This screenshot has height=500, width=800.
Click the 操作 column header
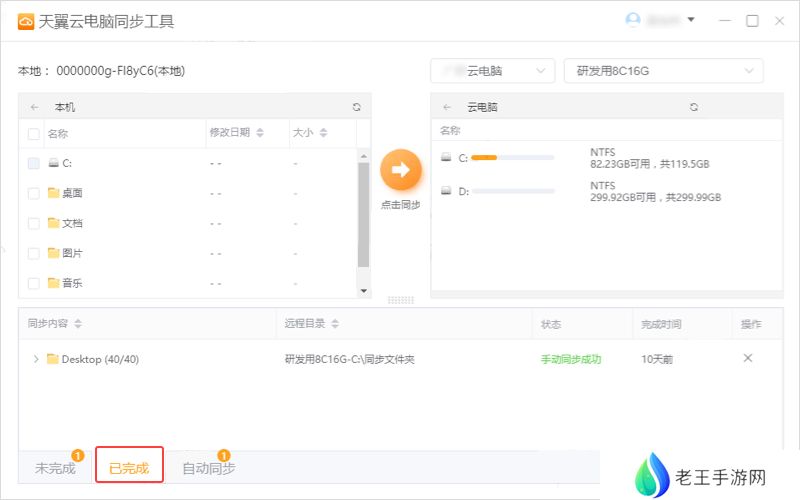(x=751, y=324)
